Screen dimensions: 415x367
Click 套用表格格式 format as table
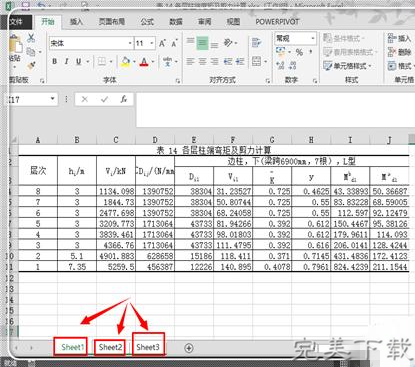click(350, 52)
